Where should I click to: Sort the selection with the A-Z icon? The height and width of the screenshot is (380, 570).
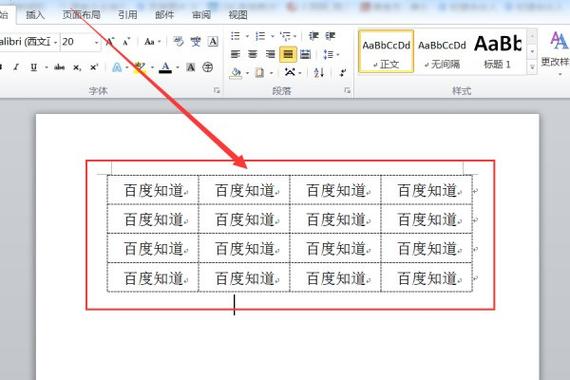pyautogui.click(x=319, y=73)
